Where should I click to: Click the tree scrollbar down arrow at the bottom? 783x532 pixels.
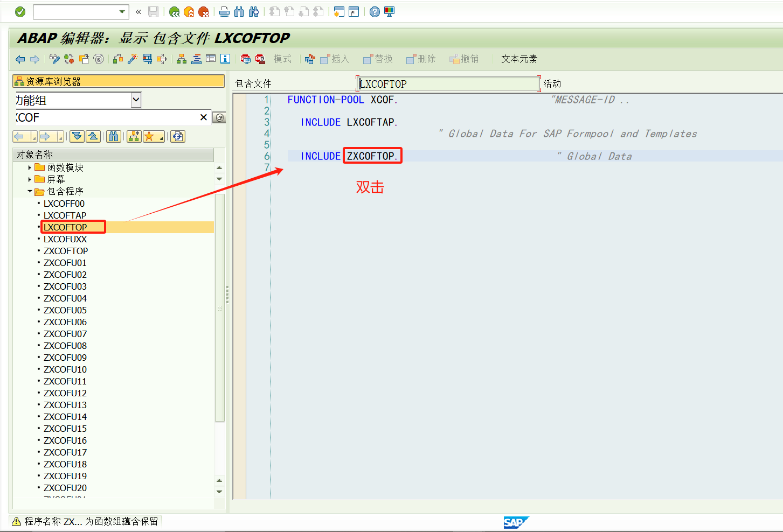(219, 492)
